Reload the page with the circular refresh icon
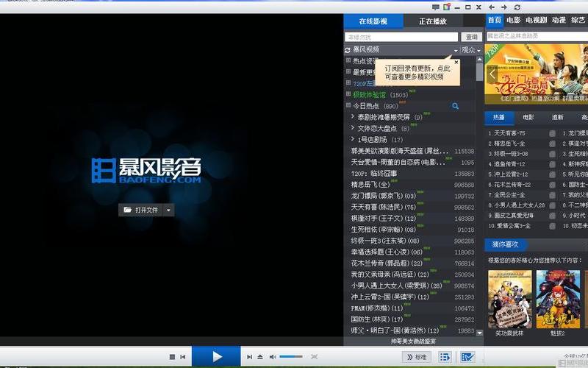588x368 pixels. [x=517, y=7]
